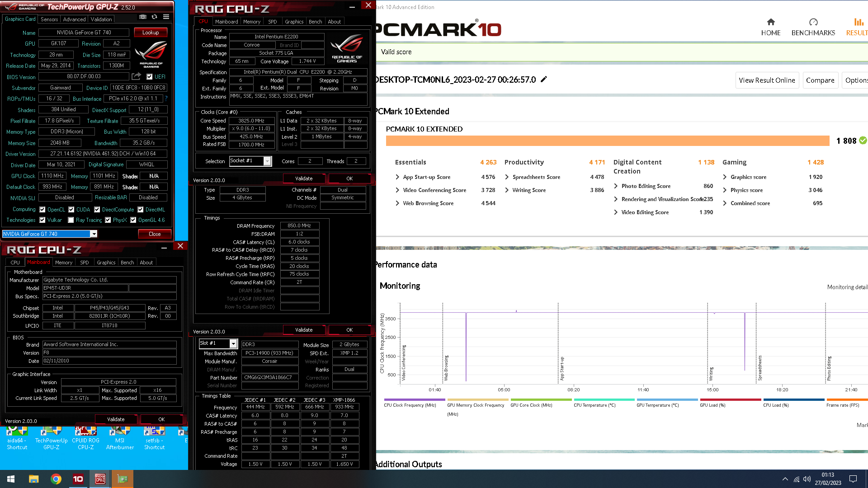Click the GPU-Z refresh icon

coord(155,17)
